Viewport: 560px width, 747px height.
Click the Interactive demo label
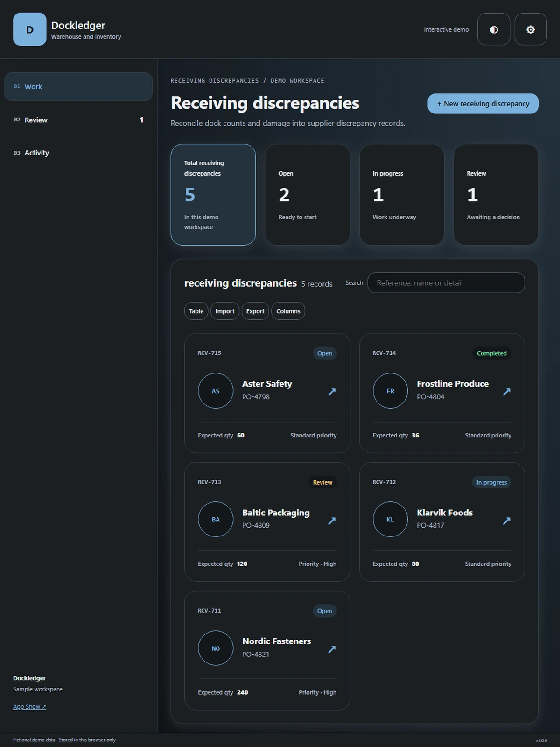click(446, 29)
